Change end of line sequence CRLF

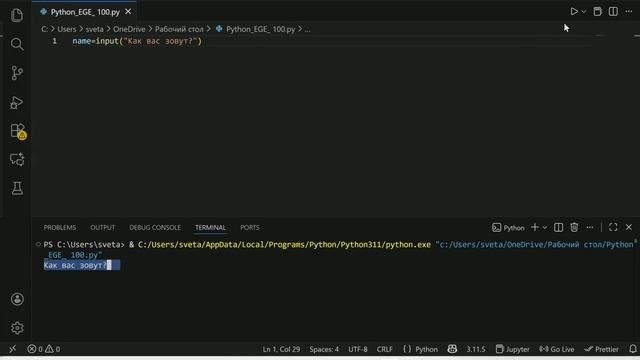[x=384, y=349]
